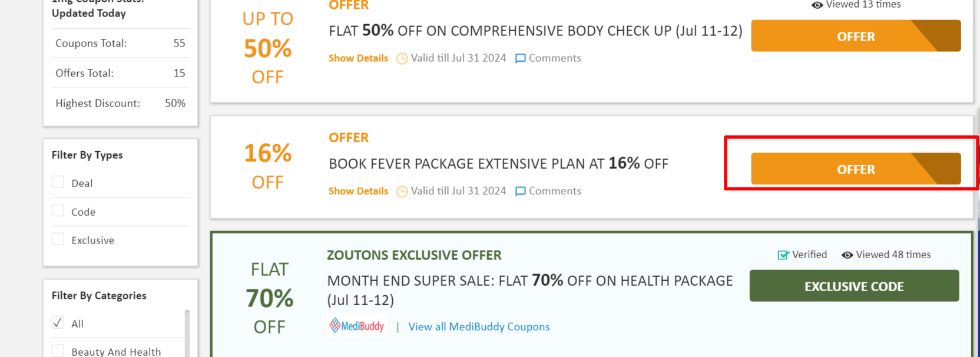Image resolution: width=980 pixels, height=357 pixels.
Task: Click the comment bubble icon on 16% offer
Action: click(520, 191)
